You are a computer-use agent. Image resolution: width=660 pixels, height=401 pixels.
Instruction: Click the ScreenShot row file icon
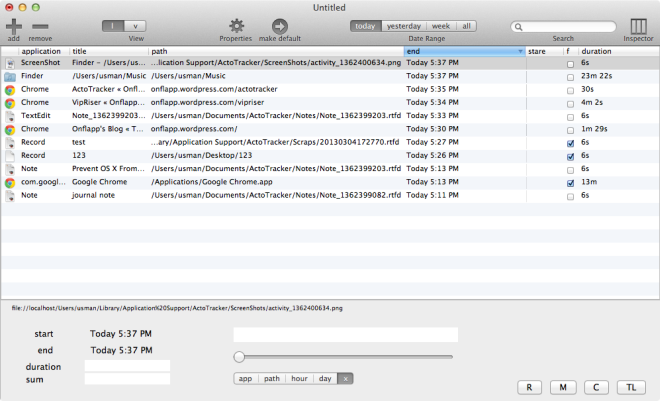(x=10, y=64)
